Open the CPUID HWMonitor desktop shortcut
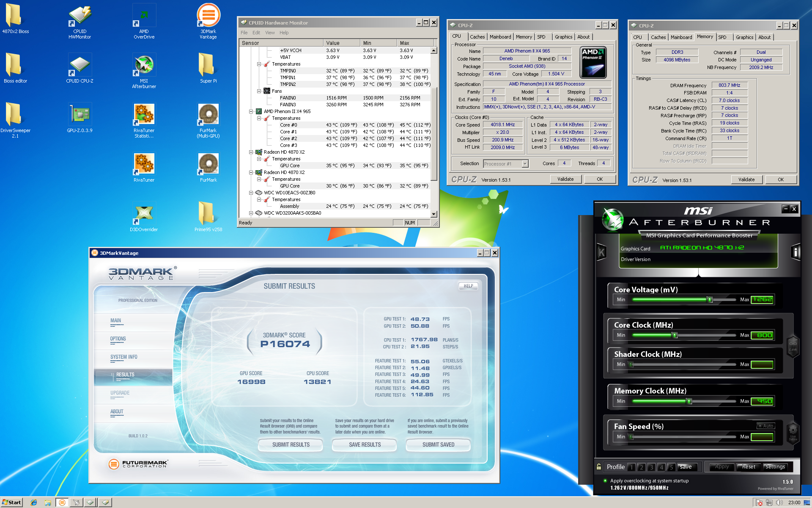Image resolution: width=812 pixels, height=508 pixels. click(x=80, y=22)
